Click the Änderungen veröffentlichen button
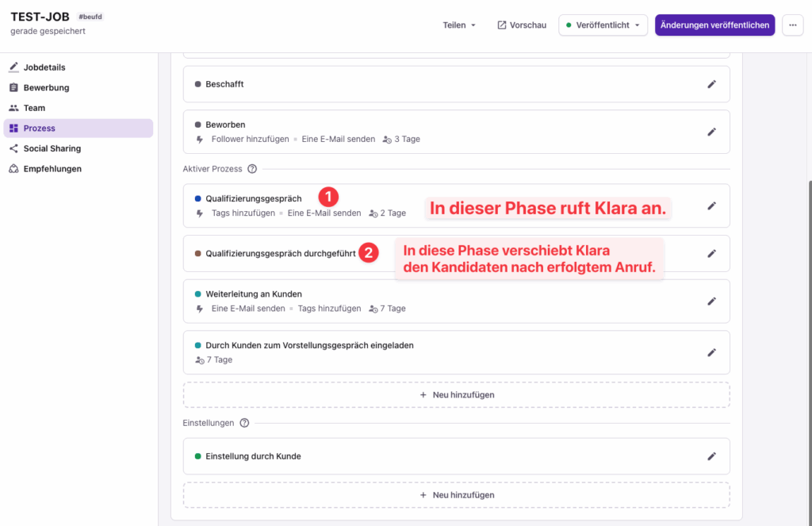 pos(714,25)
